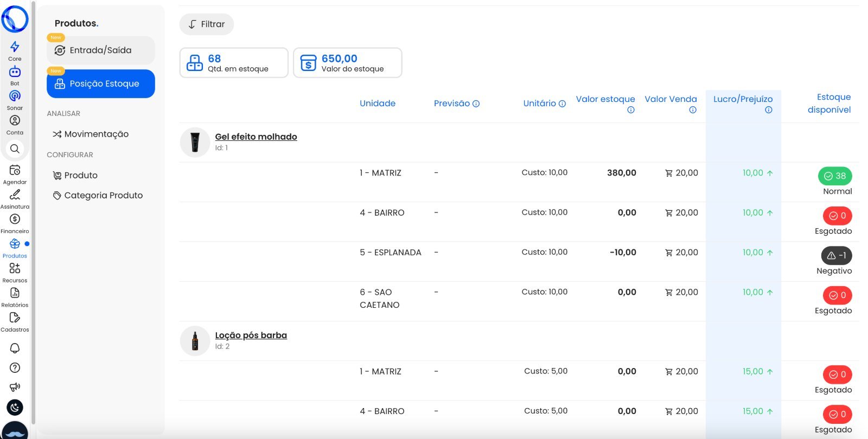Click the Filtrar button
Viewport: 868px width, 439px height.
(x=207, y=24)
